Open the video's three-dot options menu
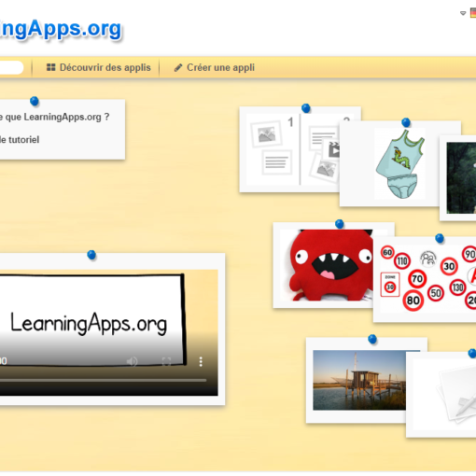The width and height of the screenshot is (476, 476). click(x=201, y=361)
